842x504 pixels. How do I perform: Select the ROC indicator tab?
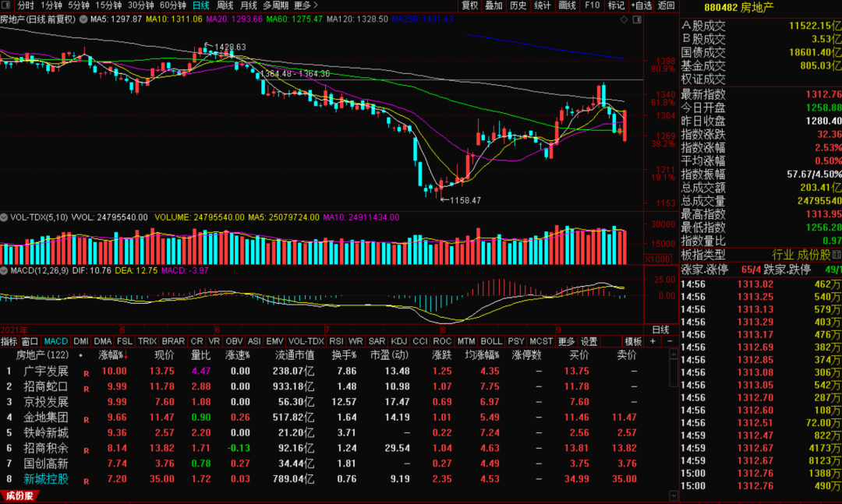point(442,341)
